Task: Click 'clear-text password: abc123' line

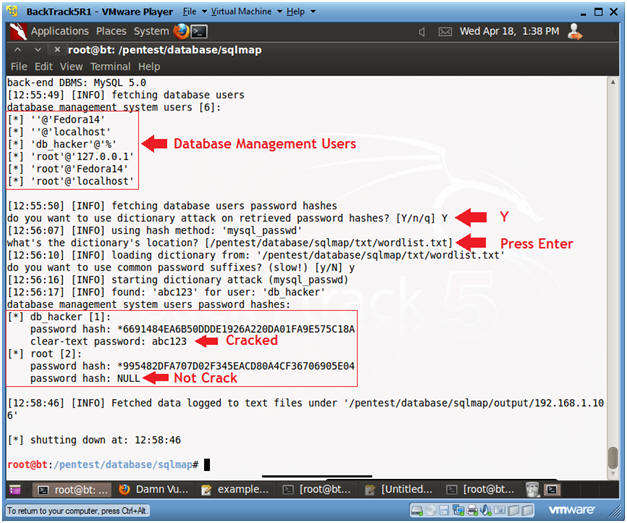Action: [x=108, y=341]
